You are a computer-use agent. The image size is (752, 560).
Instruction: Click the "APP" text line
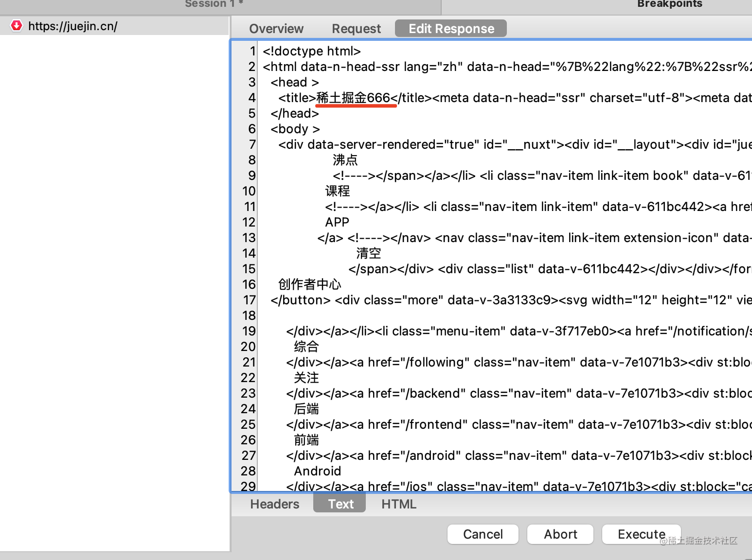click(x=337, y=222)
